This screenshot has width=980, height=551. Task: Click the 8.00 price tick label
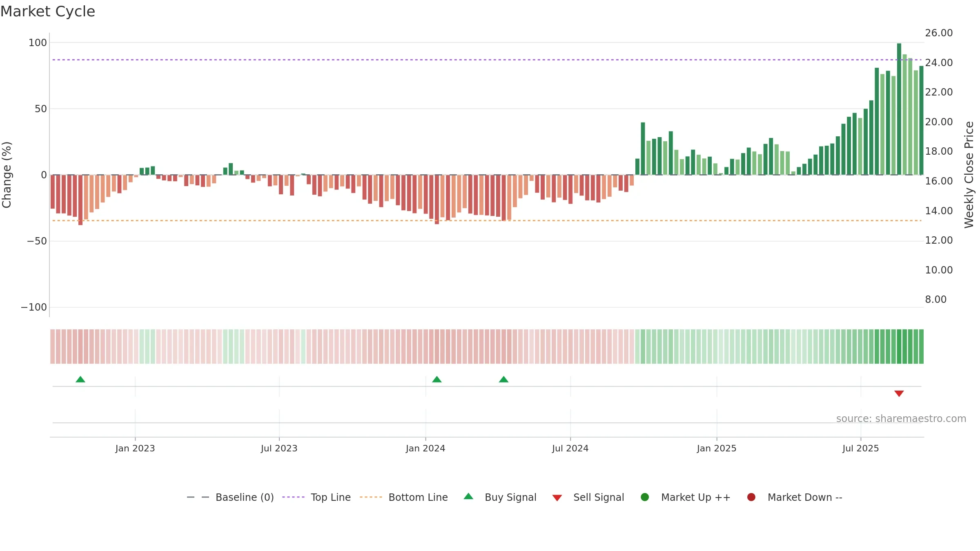(x=935, y=299)
